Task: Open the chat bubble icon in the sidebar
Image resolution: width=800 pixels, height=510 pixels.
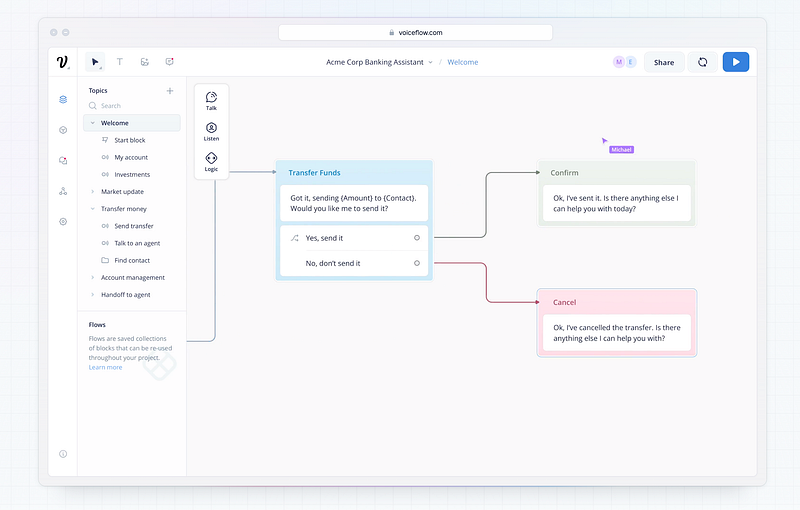Action: coord(63,161)
